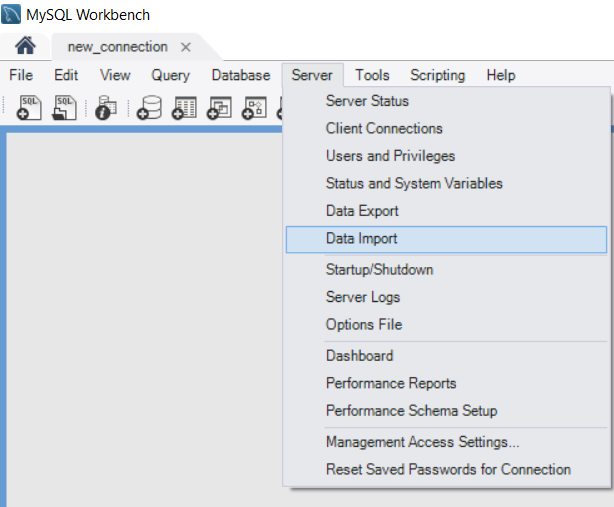Viewport: 614px width, 507px height.
Task: Open the Scripting menu
Action: click(x=437, y=75)
